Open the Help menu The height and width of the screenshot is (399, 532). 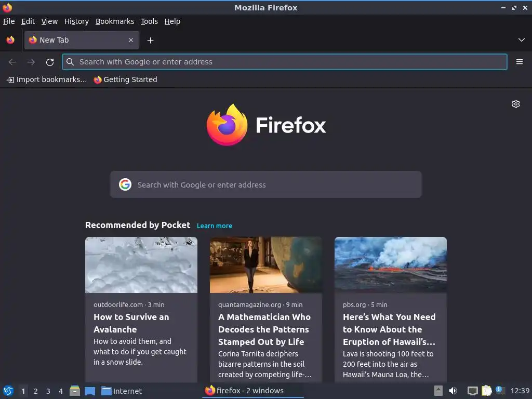[172, 21]
